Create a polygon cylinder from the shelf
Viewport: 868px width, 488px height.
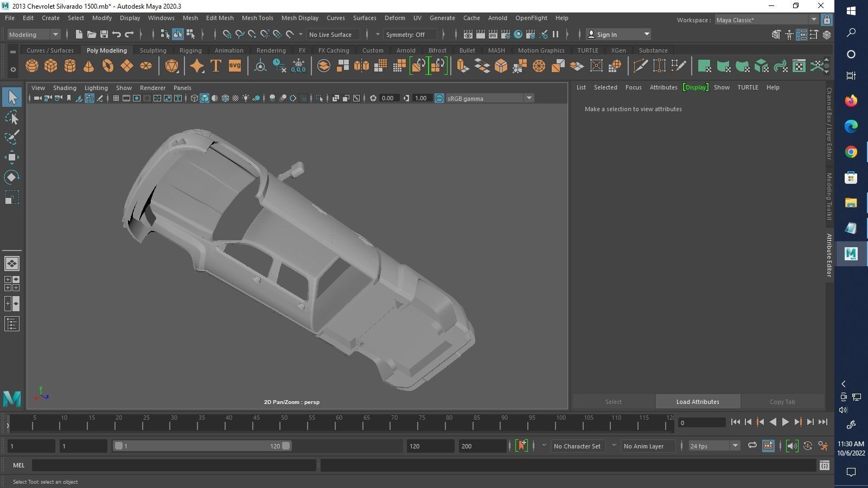click(x=70, y=66)
